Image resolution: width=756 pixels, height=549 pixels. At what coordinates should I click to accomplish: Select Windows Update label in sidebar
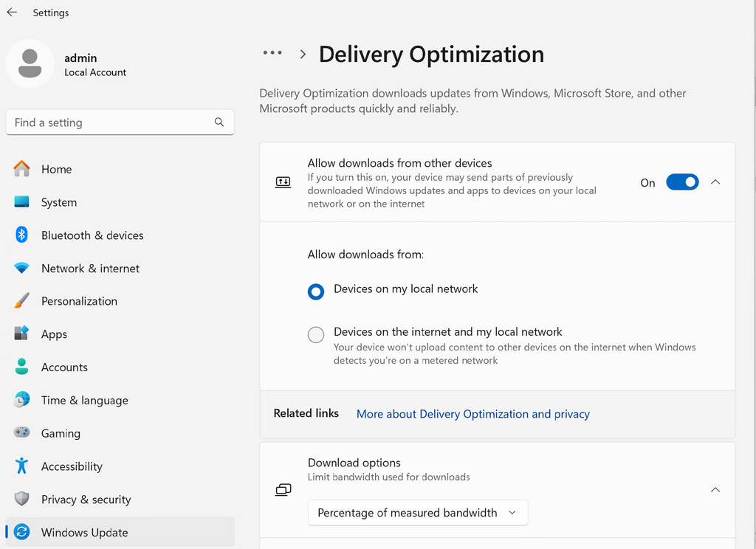click(84, 533)
